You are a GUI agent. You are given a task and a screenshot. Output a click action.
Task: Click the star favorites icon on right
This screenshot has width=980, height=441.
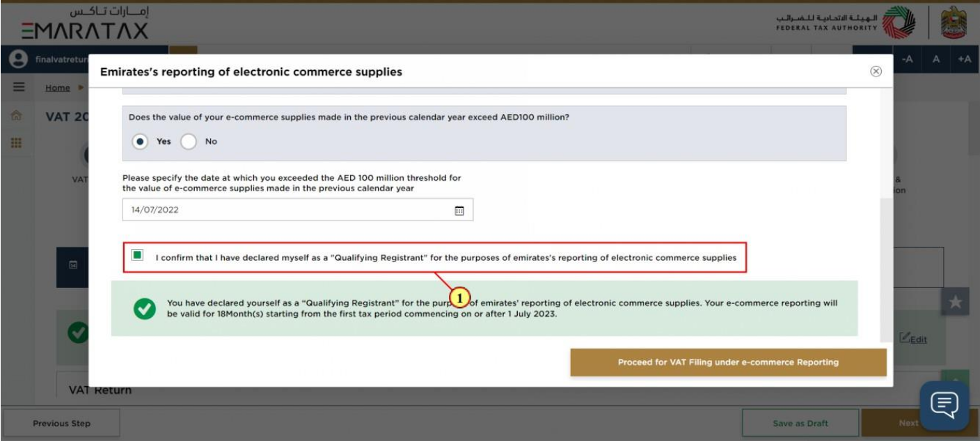(956, 303)
